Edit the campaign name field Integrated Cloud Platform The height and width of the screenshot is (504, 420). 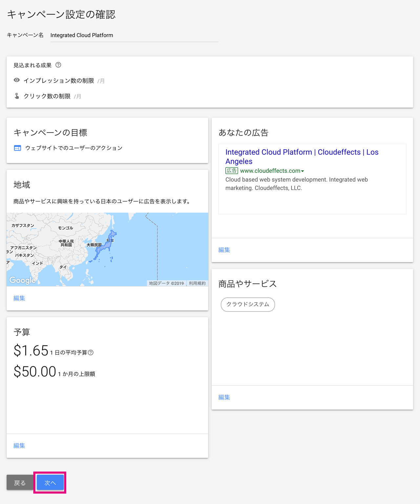134,35
